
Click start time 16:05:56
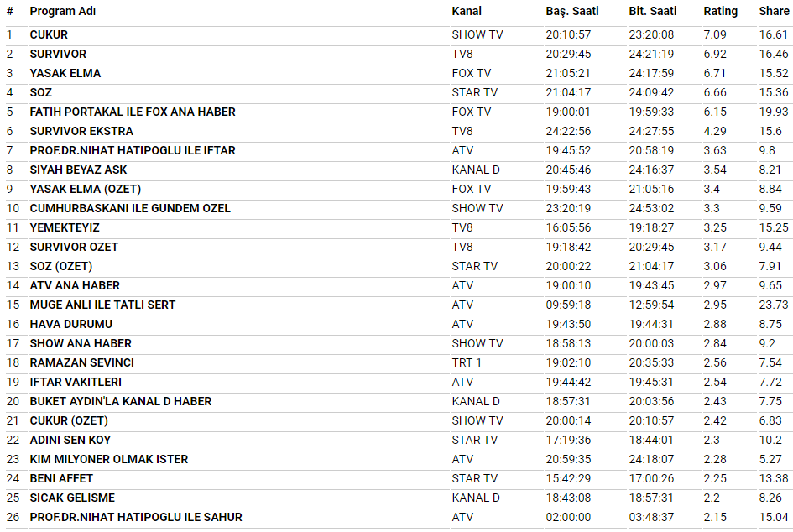(x=568, y=227)
